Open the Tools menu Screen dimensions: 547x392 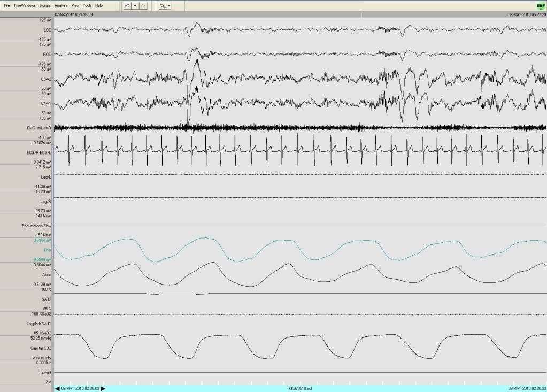click(x=87, y=5)
